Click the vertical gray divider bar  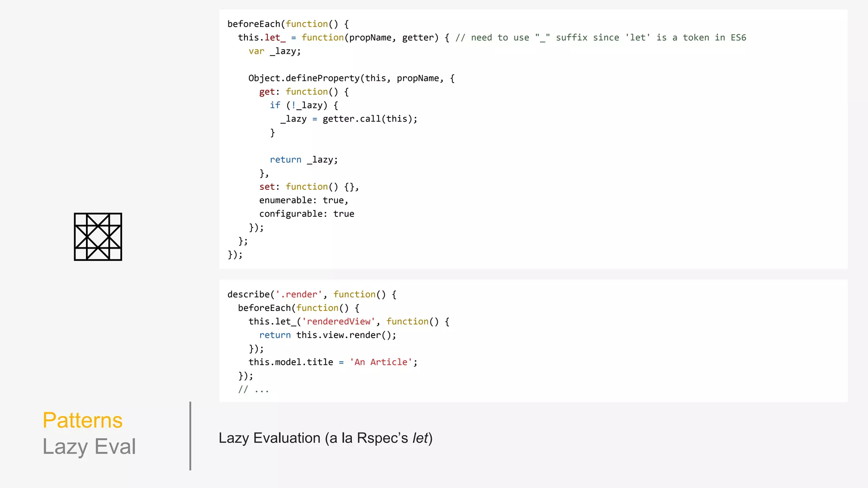click(x=190, y=436)
